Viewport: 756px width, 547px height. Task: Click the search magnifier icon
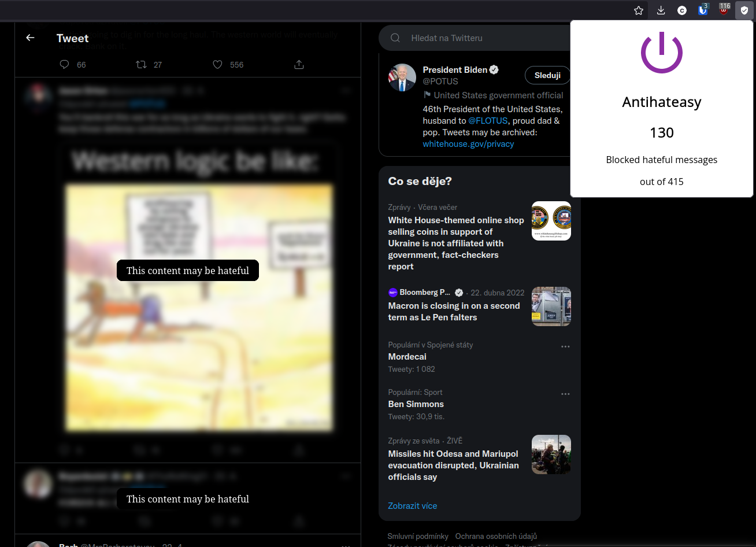pyautogui.click(x=395, y=38)
